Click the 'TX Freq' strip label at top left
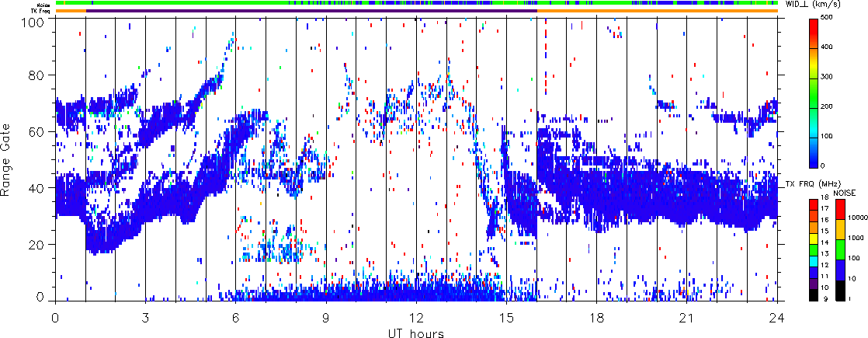The width and height of the screenshot is (868, 338). tap(41, 10)
